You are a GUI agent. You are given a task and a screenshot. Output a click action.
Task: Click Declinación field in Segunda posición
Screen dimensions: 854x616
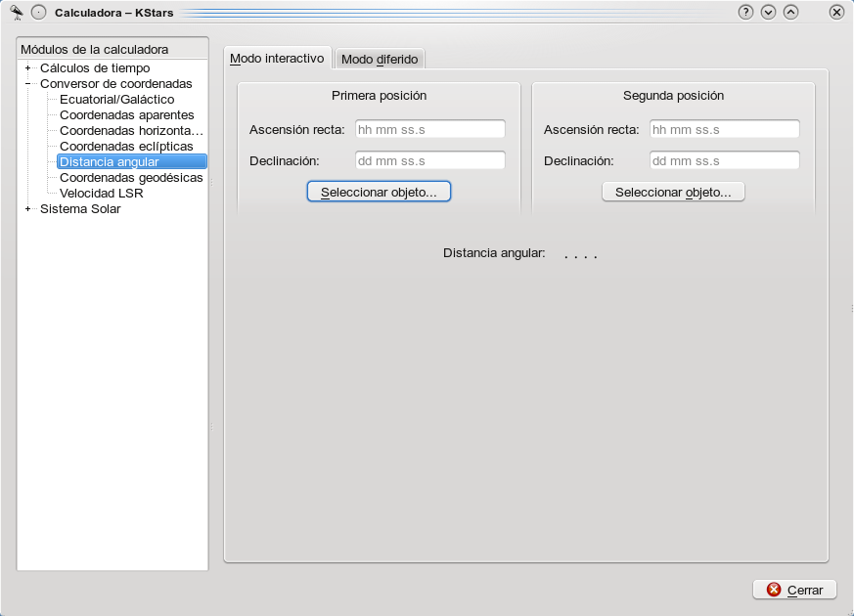(725, 160)
